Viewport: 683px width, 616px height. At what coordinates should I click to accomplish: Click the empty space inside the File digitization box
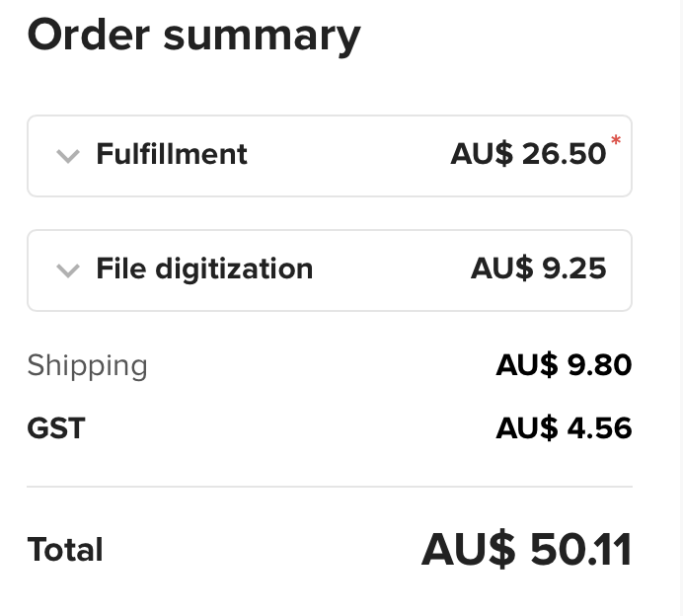pos(390,269)
